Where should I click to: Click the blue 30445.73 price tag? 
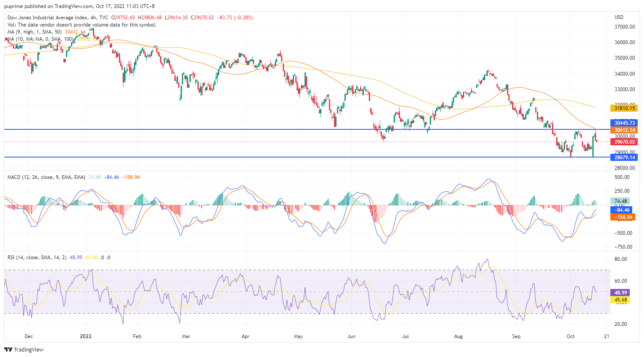pos(624,123)
